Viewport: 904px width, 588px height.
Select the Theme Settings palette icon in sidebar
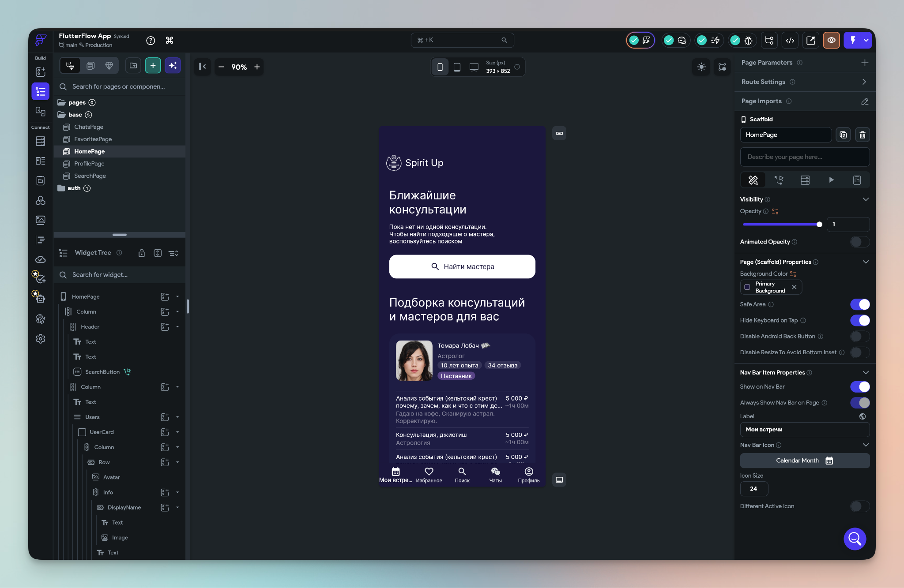[40, 319]
